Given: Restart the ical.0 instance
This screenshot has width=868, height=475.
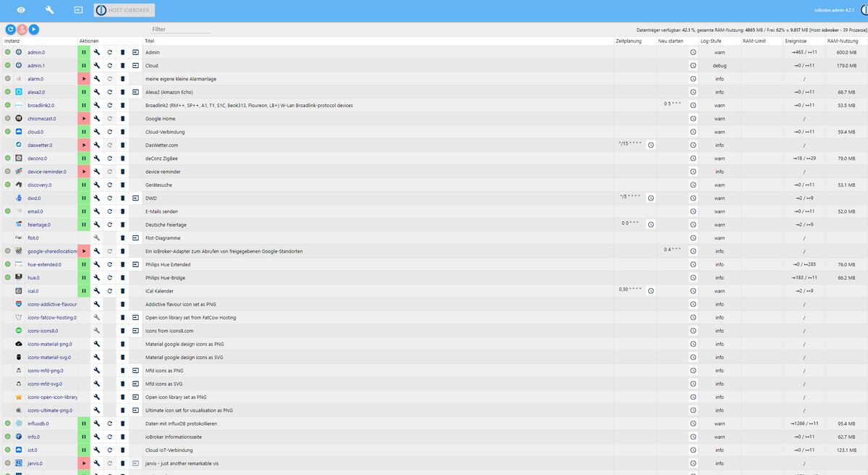Looking at the screenshot, I should 109,291.
